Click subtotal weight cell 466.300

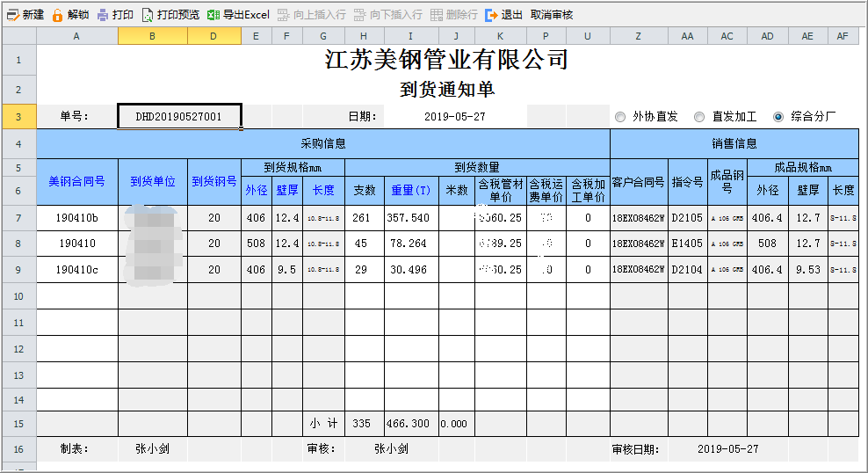tap(411, 424)
